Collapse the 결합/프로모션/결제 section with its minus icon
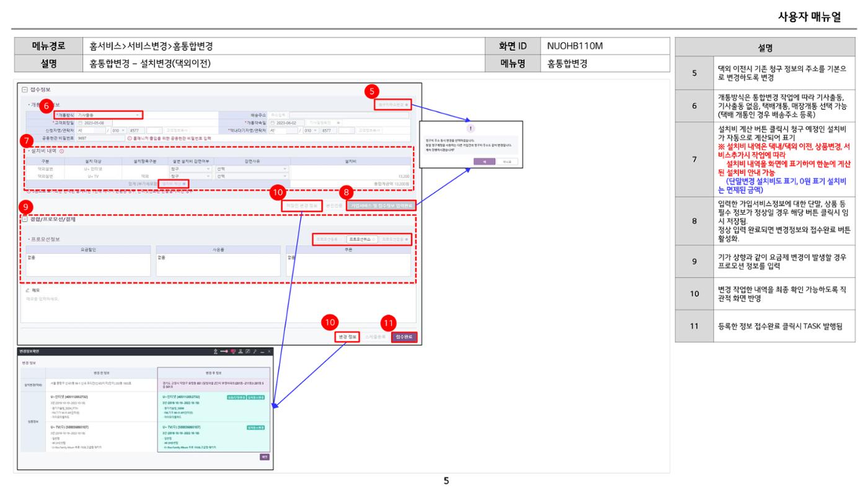 pos(24,218)
